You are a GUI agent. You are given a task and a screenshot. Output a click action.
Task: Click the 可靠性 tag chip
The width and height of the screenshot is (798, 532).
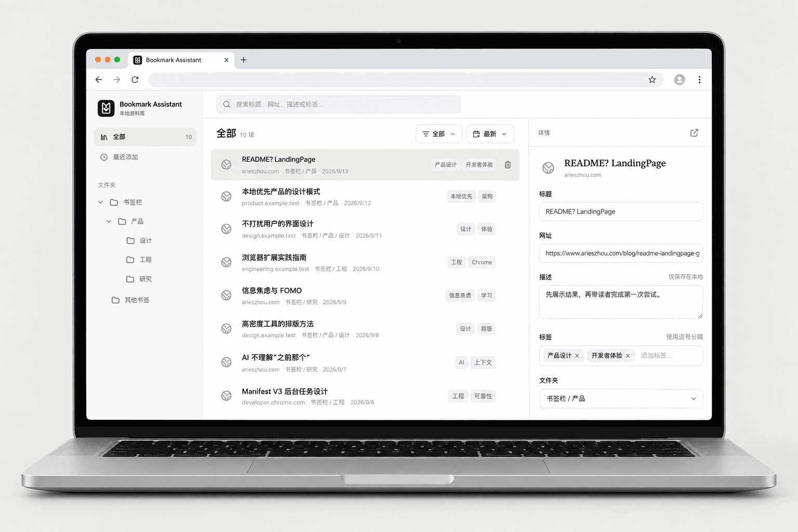[x=483, y=396]
